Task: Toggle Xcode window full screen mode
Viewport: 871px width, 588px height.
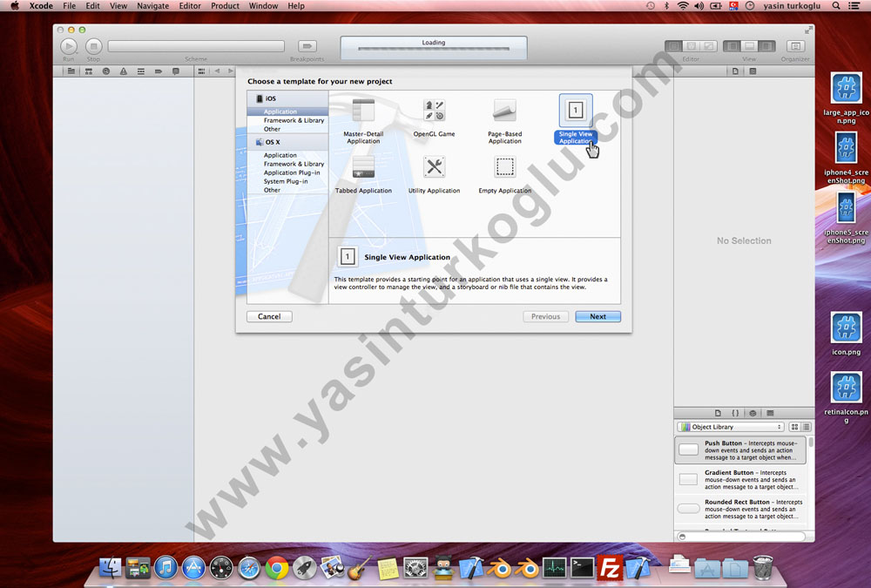Action: tap(808, 30)
